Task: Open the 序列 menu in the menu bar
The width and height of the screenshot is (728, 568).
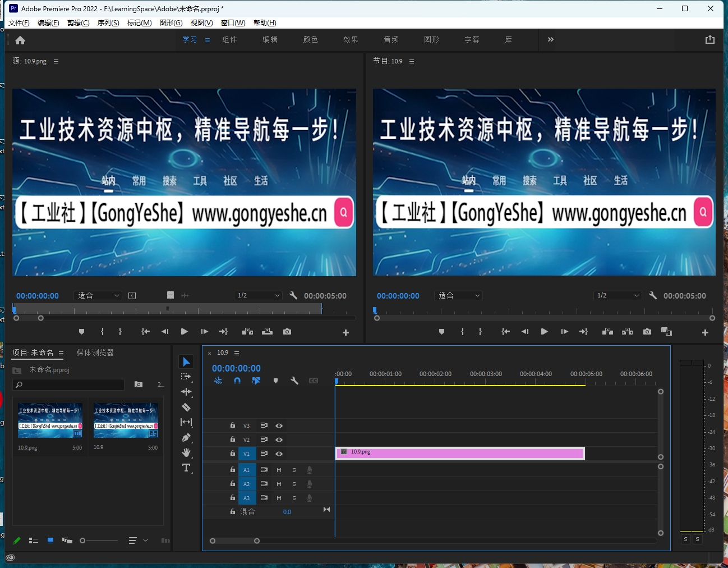Action: coord(108,23)
